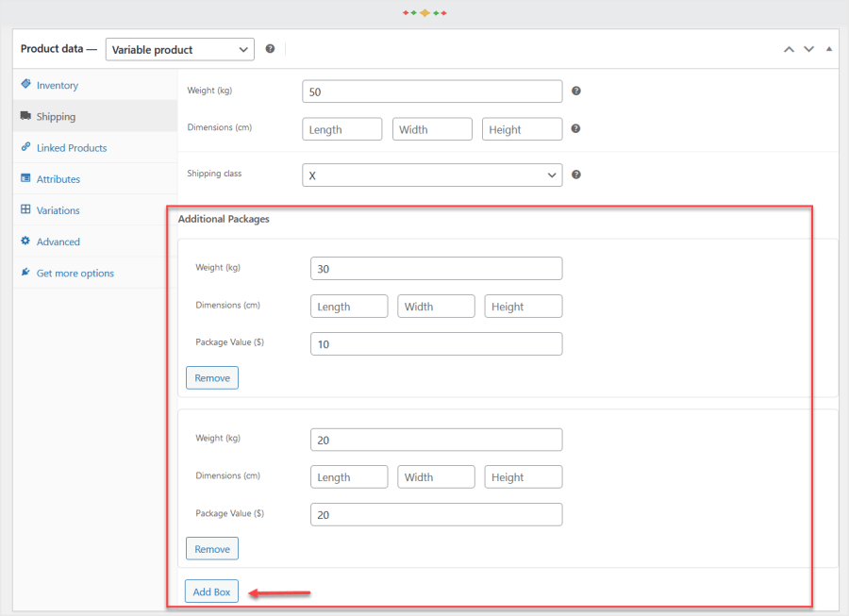Click the Add Box button
The height and width of the screenshot is (616, 849).
tap(211, 591)
